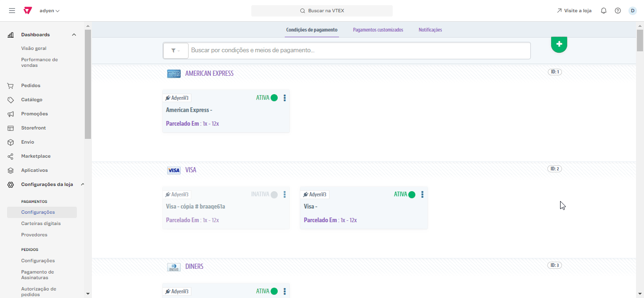Open Visa - cópia # braaqe61a condition

[226, 208]
